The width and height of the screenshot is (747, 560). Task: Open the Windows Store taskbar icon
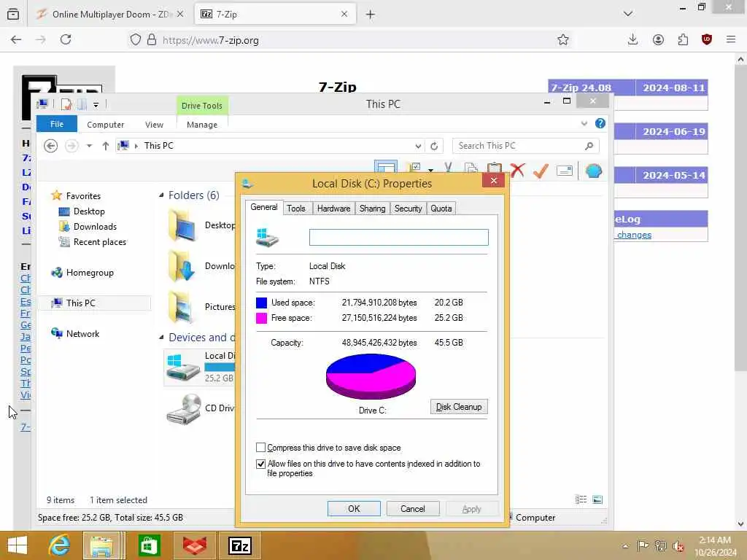pyautogui.click(x=149, y=545)
